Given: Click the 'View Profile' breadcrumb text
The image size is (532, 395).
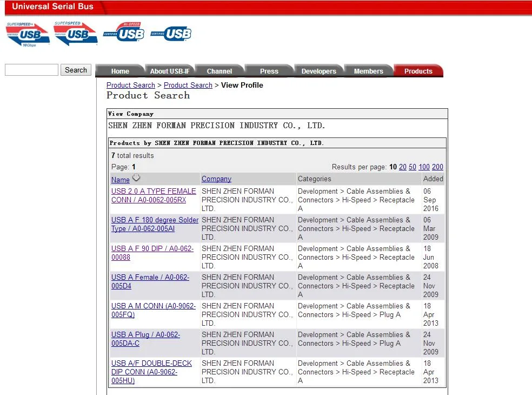Looking at the screenshot, I should coord(242,85).
